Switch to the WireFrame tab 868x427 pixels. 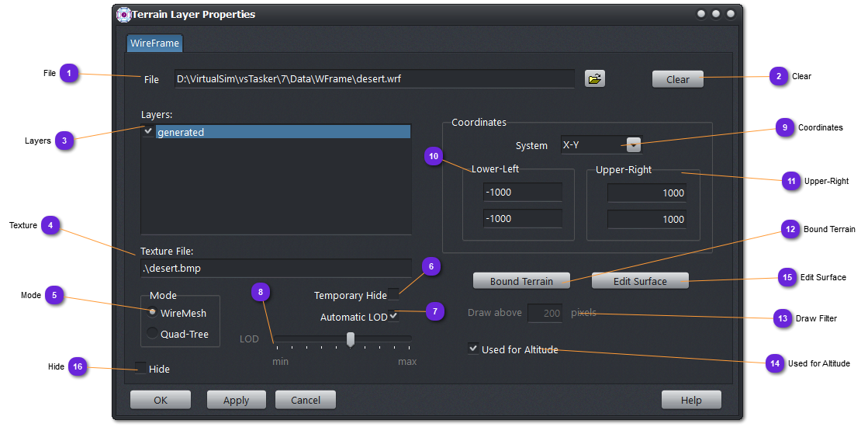(154, 43)
